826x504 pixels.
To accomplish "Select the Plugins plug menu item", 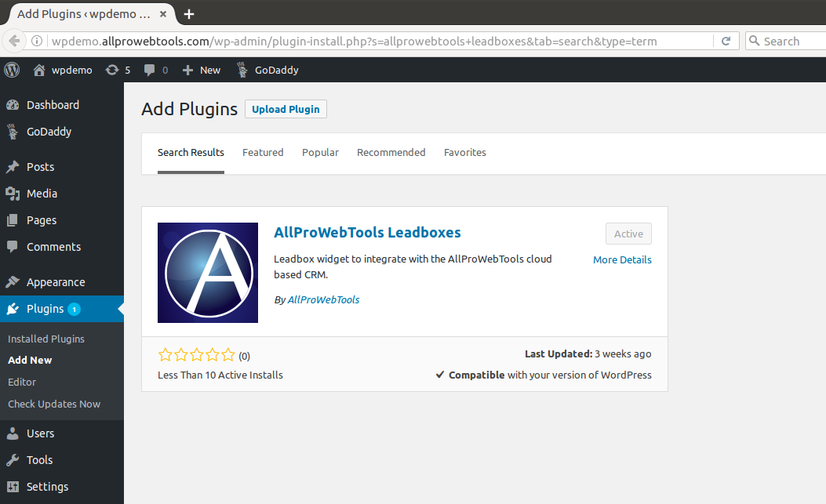I will click(x=62, y=309).
